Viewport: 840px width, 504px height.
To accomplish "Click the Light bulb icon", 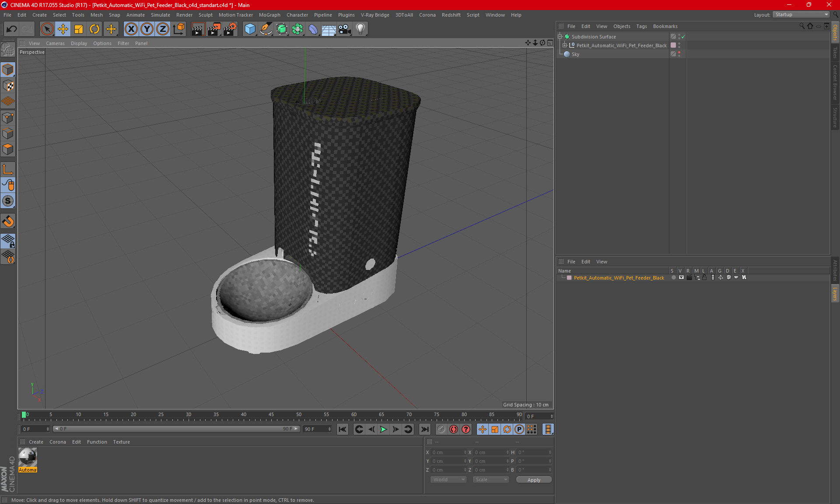I will (x=360, y=29).
